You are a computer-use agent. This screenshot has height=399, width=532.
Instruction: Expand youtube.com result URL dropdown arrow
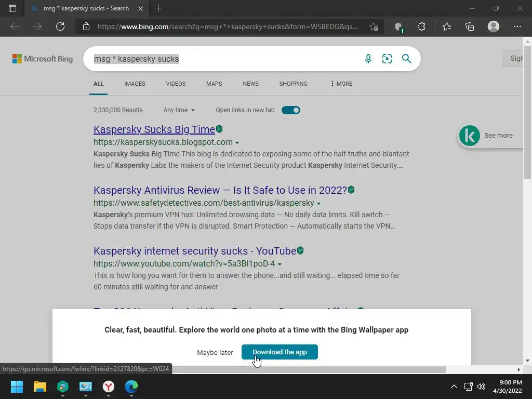coord(280,264)
